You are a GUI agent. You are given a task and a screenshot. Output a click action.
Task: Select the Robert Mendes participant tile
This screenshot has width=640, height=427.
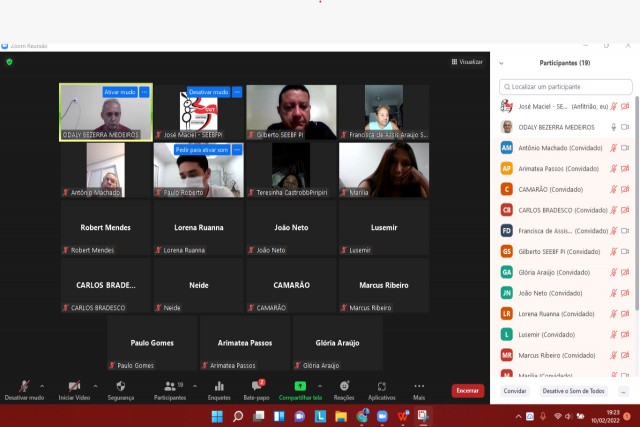click(x=106, y=228)
